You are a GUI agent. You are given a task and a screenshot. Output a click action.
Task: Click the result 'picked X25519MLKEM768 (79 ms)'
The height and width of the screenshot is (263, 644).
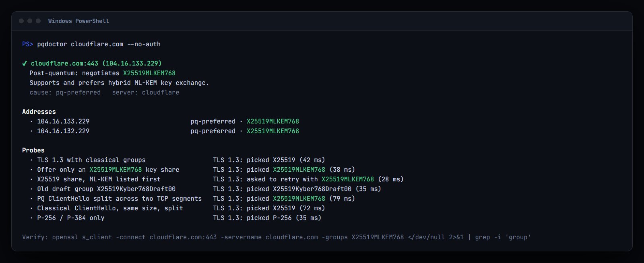pyautogui.click(x=301, y=199)
